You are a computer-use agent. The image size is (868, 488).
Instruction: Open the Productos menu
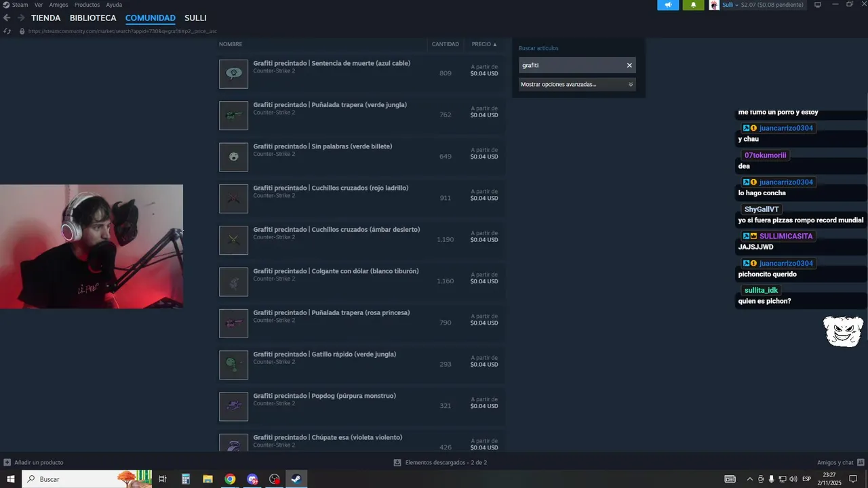click(87, 5)
